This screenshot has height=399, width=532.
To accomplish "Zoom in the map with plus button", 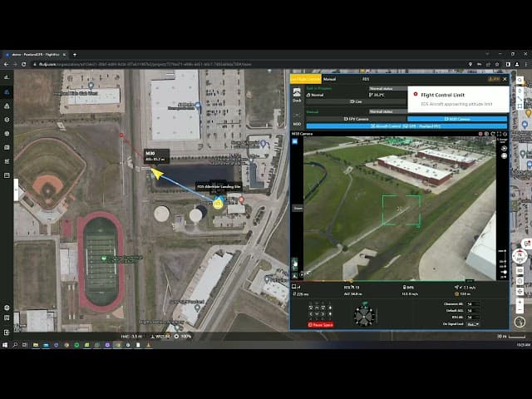I will [x=520, y=302].
